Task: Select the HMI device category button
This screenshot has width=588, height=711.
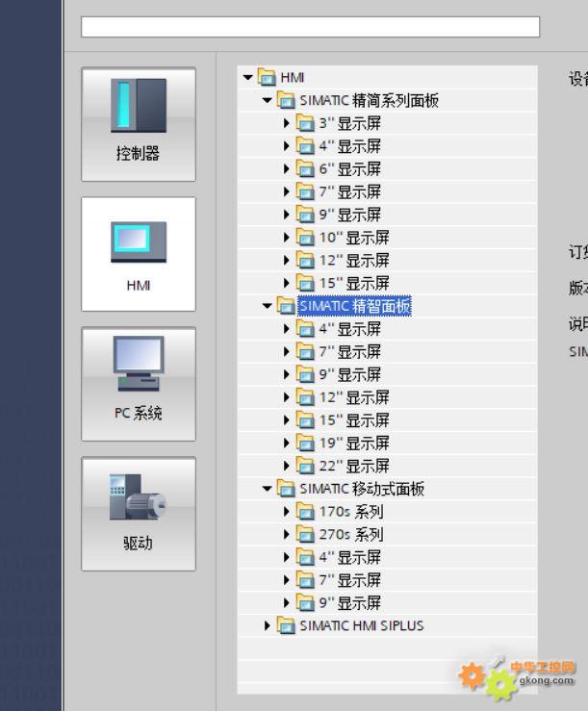Action: tap(139, 254)
